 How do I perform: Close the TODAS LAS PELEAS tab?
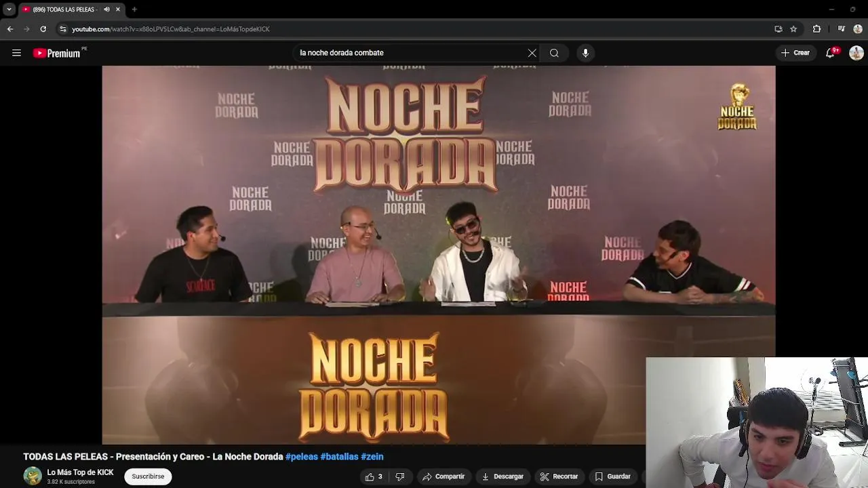click(x=118, y=9)
